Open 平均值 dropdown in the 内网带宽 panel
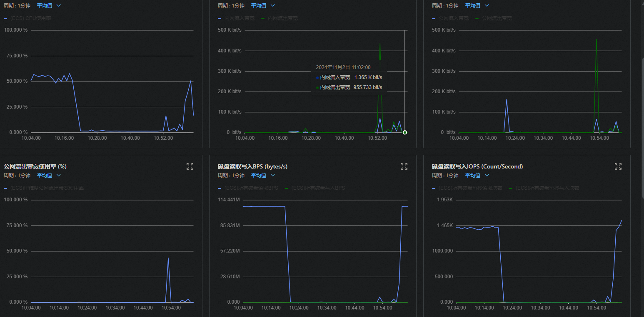 (x=263, y=6)
